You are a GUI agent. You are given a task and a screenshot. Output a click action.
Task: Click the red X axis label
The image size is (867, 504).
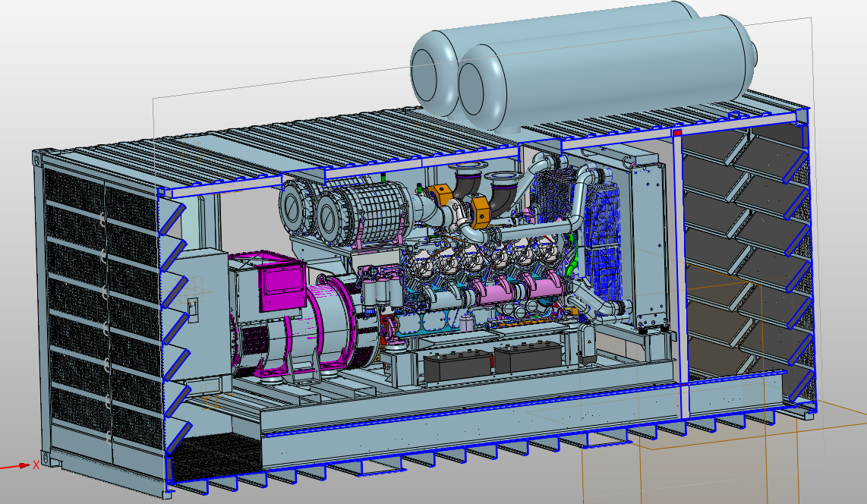click(36, 465)
